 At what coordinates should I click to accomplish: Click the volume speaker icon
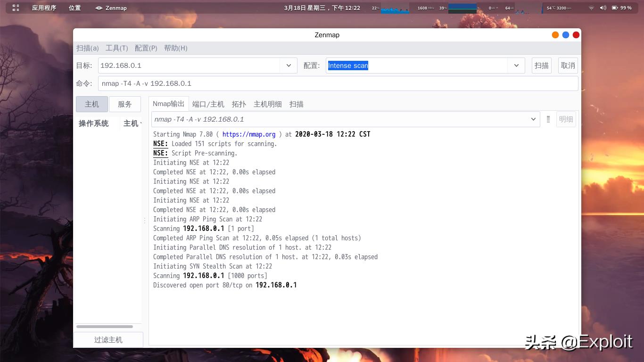tap(603, 8)
